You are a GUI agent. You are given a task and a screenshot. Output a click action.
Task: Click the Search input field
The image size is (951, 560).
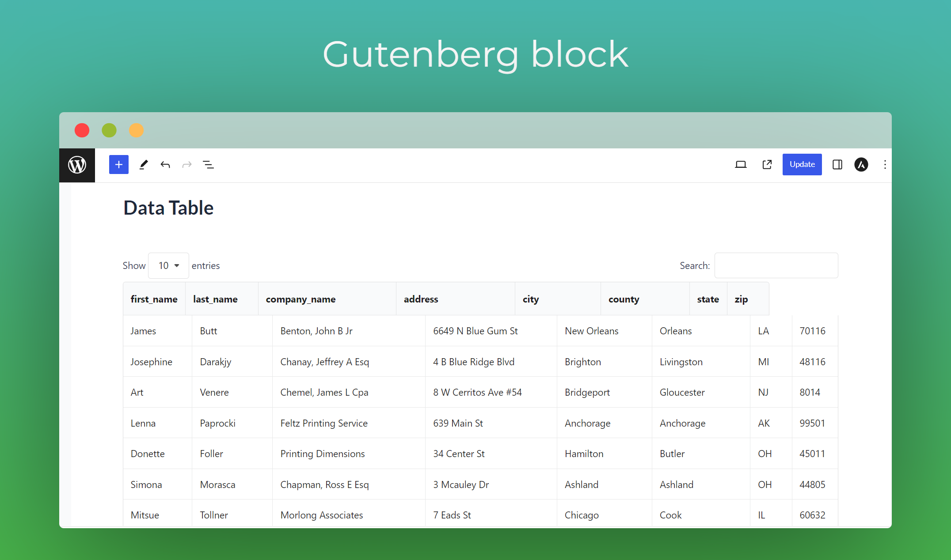pos(776,265)
